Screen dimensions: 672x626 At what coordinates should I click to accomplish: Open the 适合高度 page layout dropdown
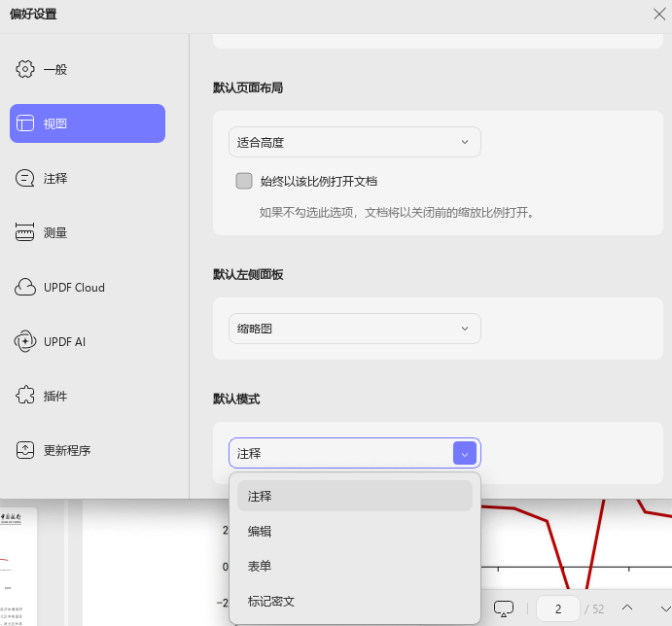point(354,142)
